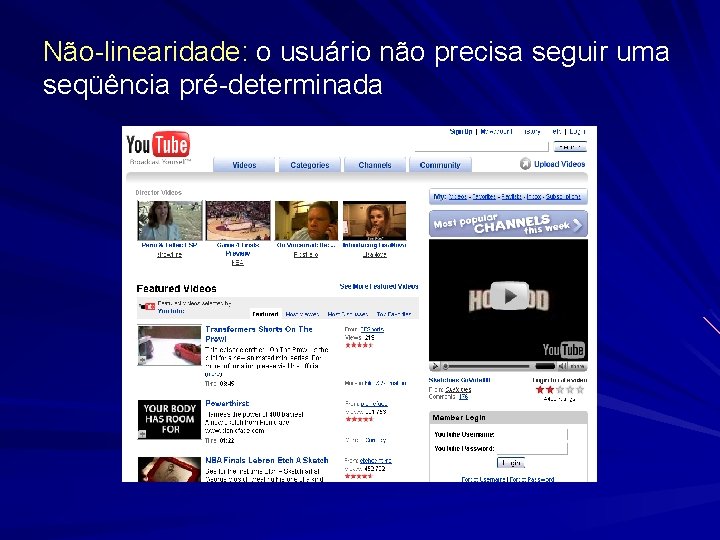The image size is (720, 540).
Task: Click big play button on video player
Action: click(509, 296)
